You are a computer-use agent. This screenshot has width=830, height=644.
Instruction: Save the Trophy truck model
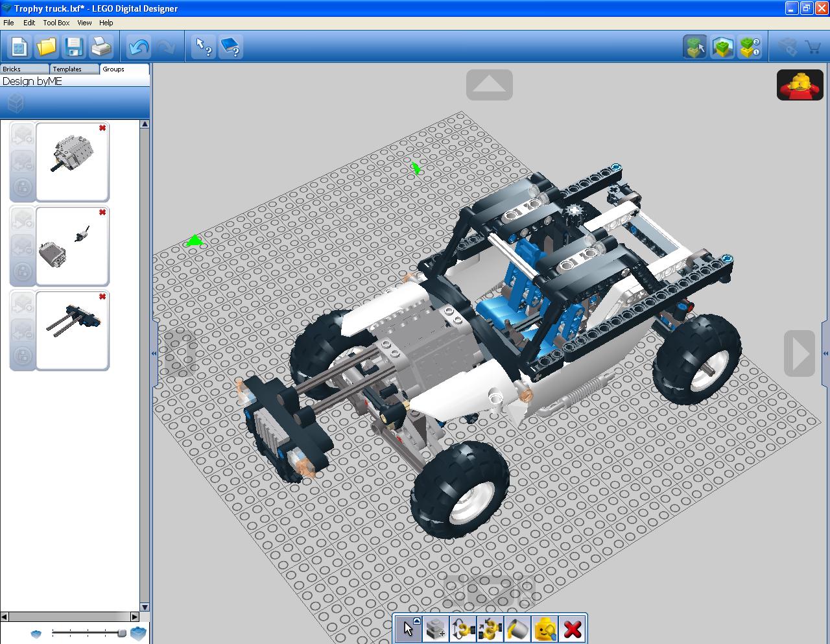pyautogui.click(x=74, y=47)
